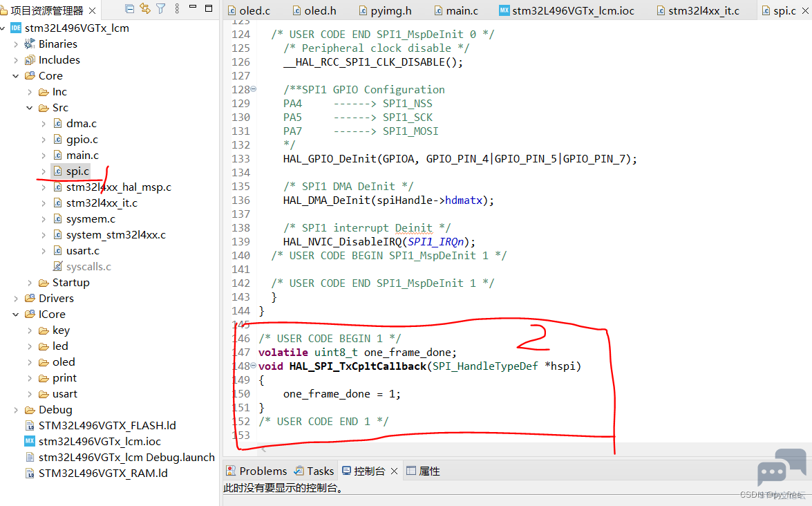Expand the Startup folder
812x506 pixels.
[x=30, y=283]
